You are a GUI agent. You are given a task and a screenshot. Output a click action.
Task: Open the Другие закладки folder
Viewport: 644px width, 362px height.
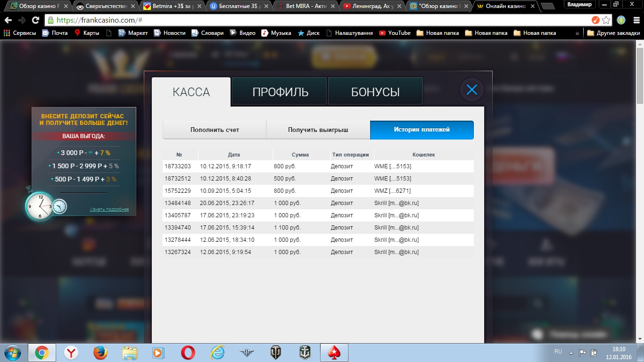(613, 33)
